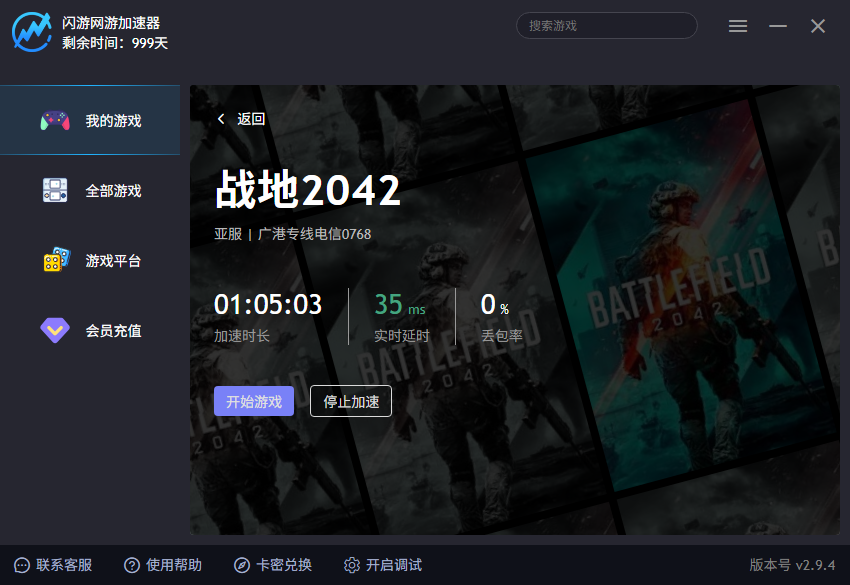Switch to the 全部游戏 tab

(113, 191)
